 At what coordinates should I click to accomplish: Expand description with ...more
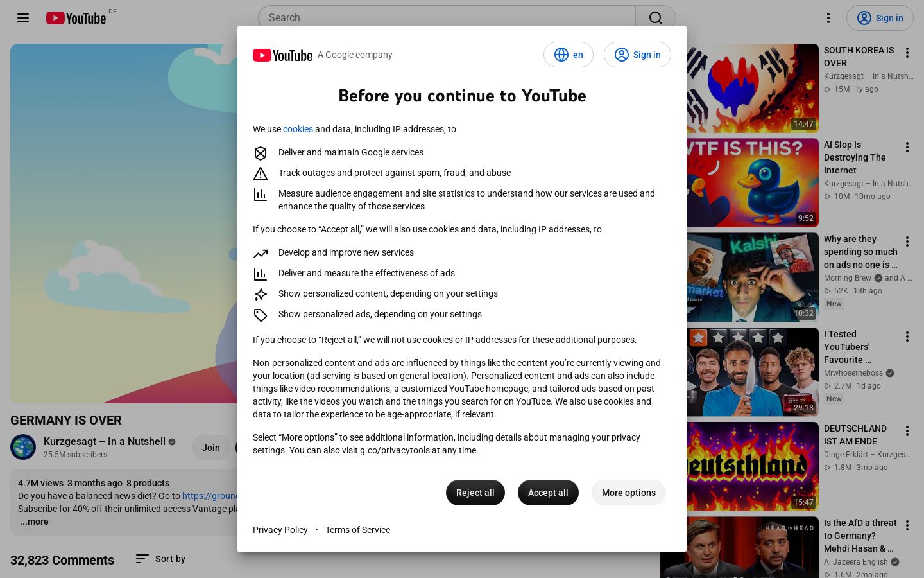(34, 521)
